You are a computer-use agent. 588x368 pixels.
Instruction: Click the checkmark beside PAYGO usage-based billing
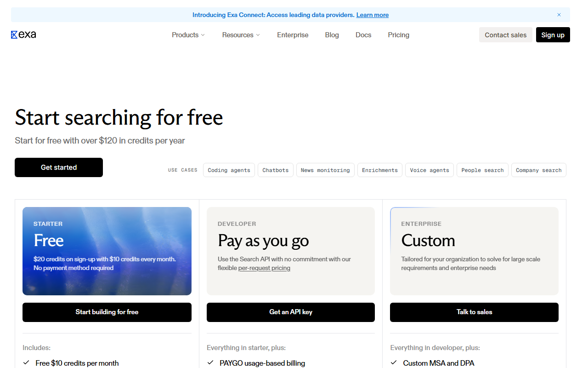tap(210, 363)
